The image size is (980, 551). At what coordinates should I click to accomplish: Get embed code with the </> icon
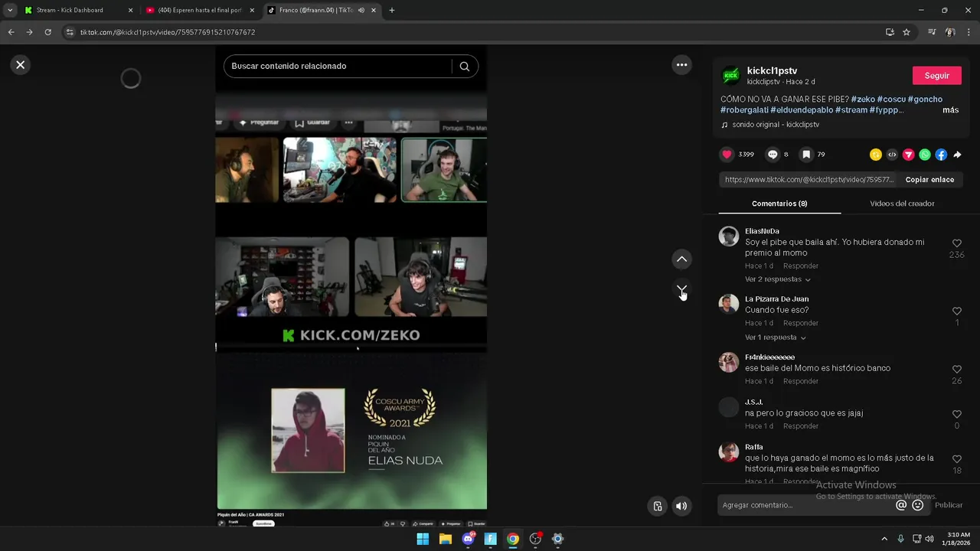tap(892, 155)
